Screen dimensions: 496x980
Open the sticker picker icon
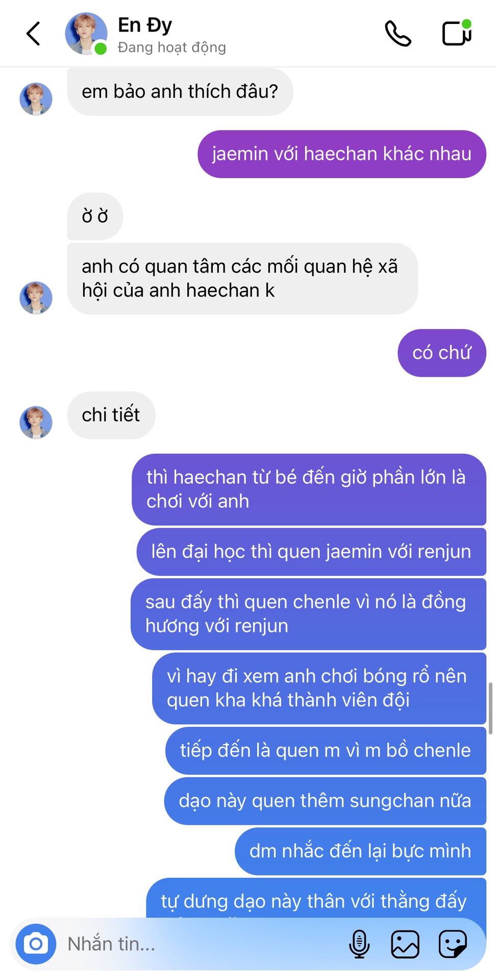pyautogui.click(x=453, y=944)
